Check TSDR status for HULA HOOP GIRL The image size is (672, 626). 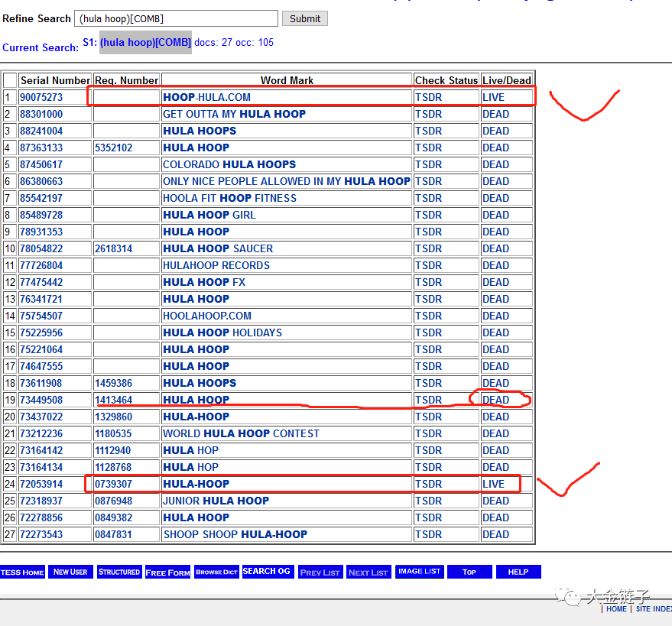pos(428,215)
